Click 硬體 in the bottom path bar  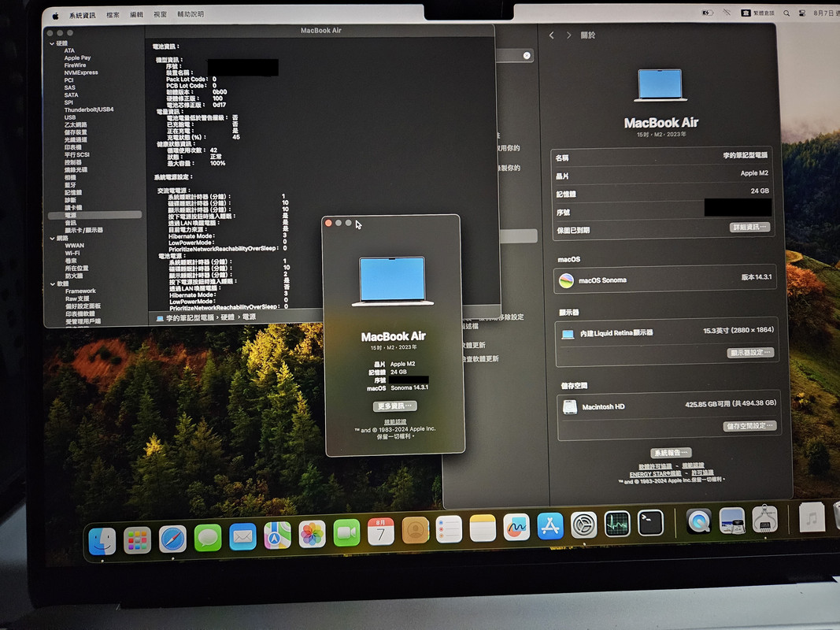click(228, 317)
